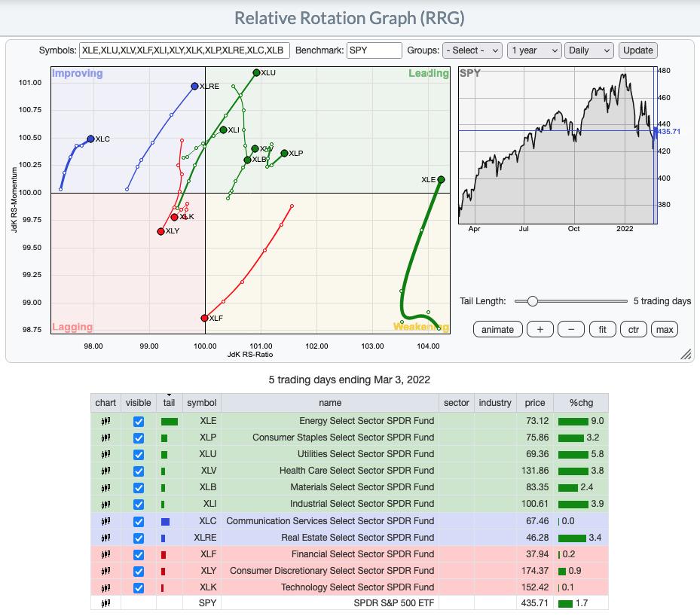
Task: Click the Energy Select Sector SPDR Fund name
Action: (x=366, y=421)
